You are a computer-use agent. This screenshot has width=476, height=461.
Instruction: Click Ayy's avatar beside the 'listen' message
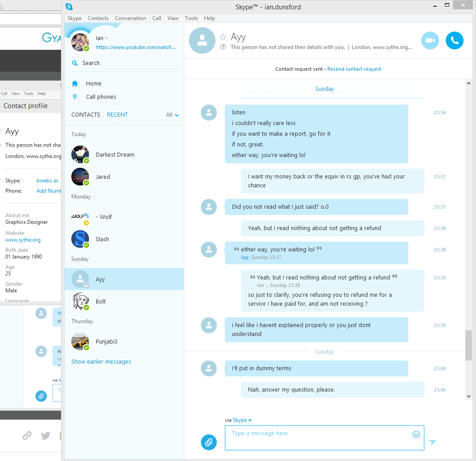tap(209, 113)
